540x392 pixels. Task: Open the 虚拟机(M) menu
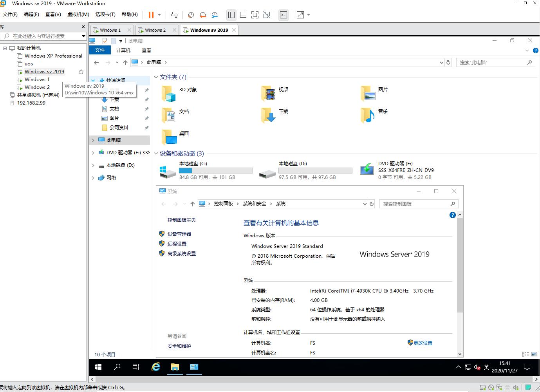[78, 14]
